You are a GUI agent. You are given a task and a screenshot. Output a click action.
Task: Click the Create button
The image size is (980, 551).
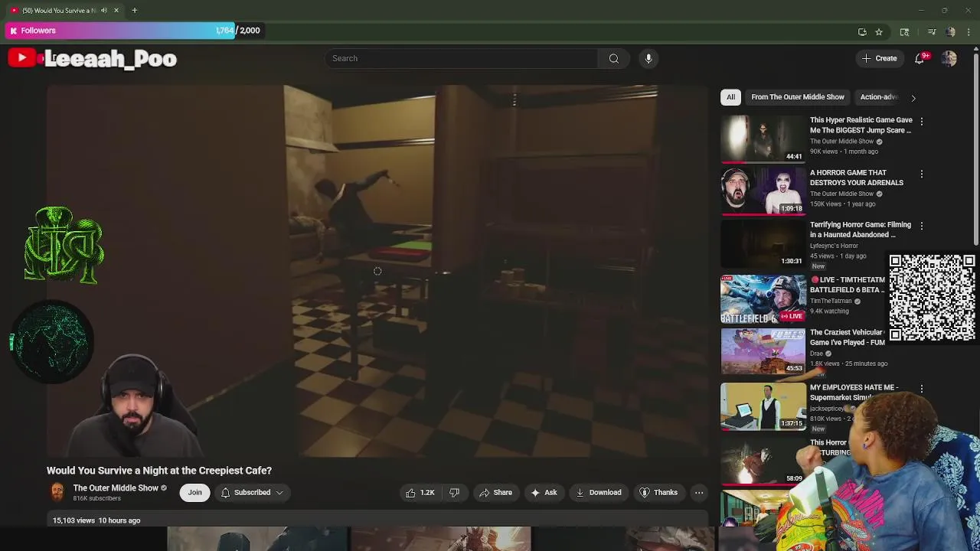pyautogui.click(x=879, y=58)
